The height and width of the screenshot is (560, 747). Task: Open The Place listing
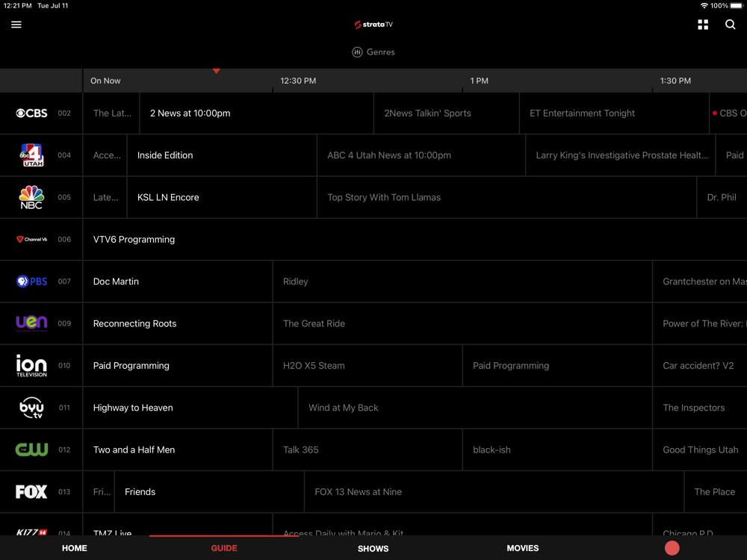coord(716,491)
